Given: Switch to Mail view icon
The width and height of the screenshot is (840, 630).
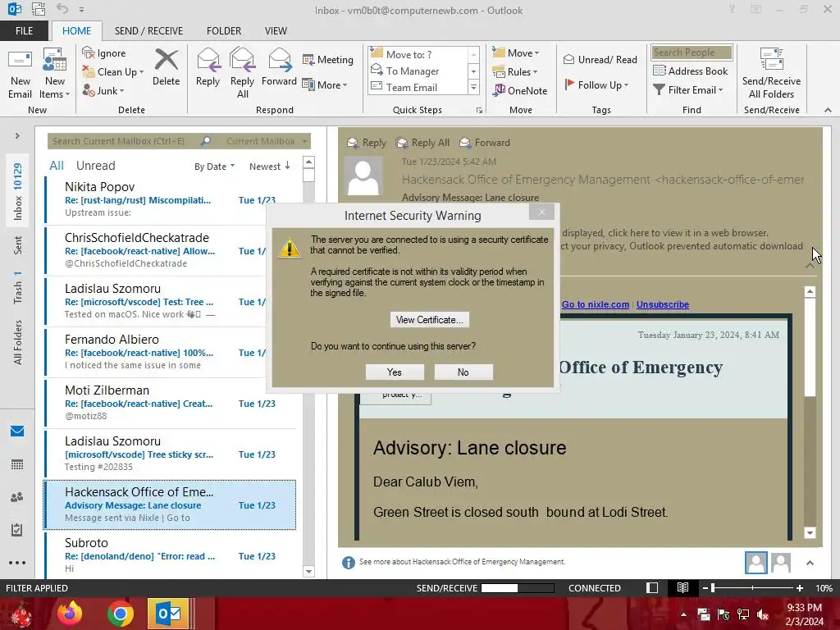Looking at the screenshot, I should 17,431.
